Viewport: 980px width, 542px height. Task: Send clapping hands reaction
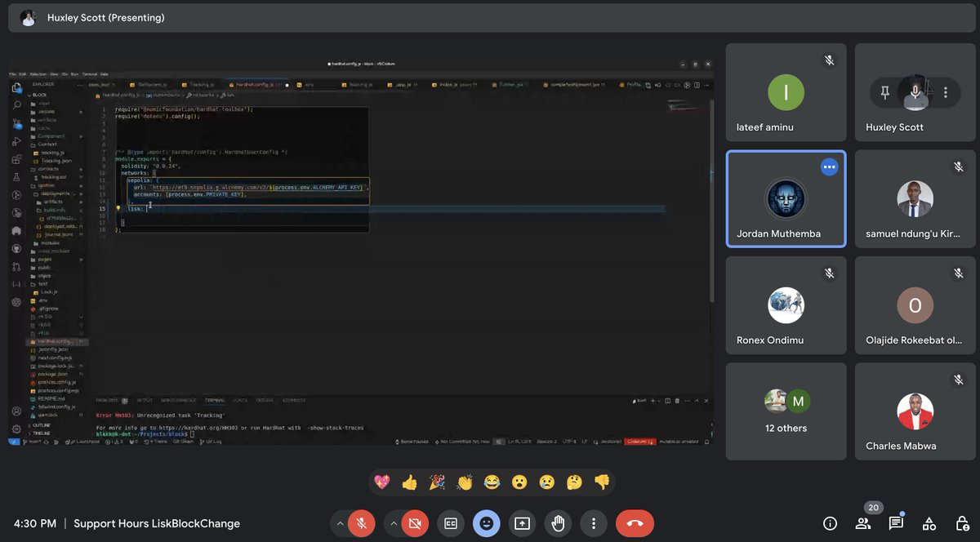point(465,482)
